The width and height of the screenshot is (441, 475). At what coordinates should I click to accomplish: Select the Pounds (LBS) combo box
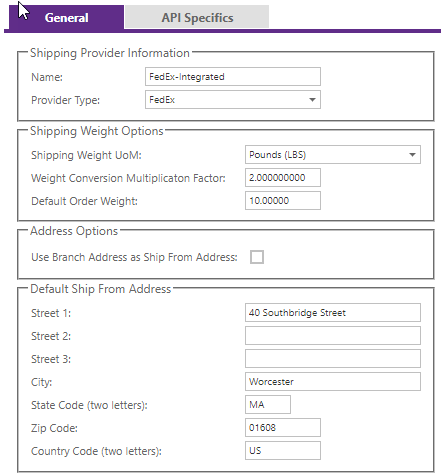(333, 155)
